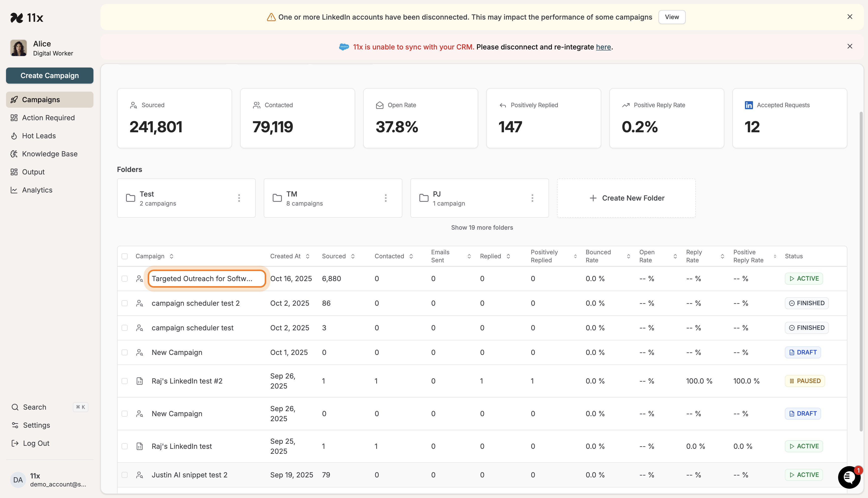Open Search from the sidebar

pyautogui.click(x=34, y=407)
